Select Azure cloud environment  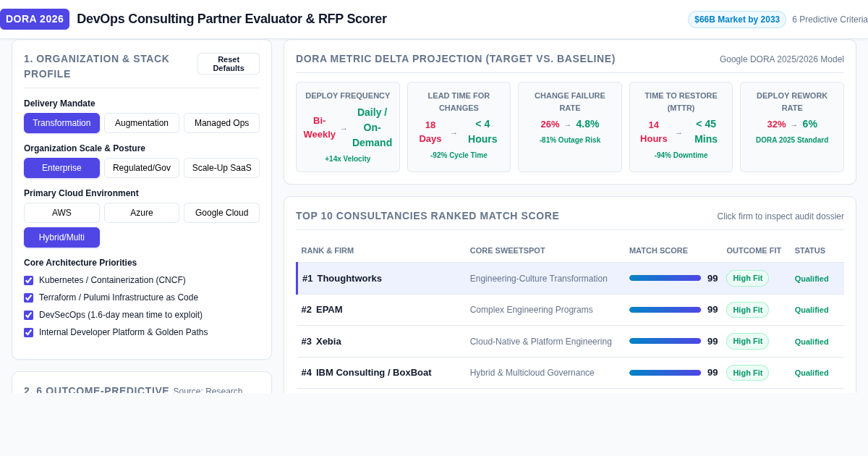click(142, 213)
